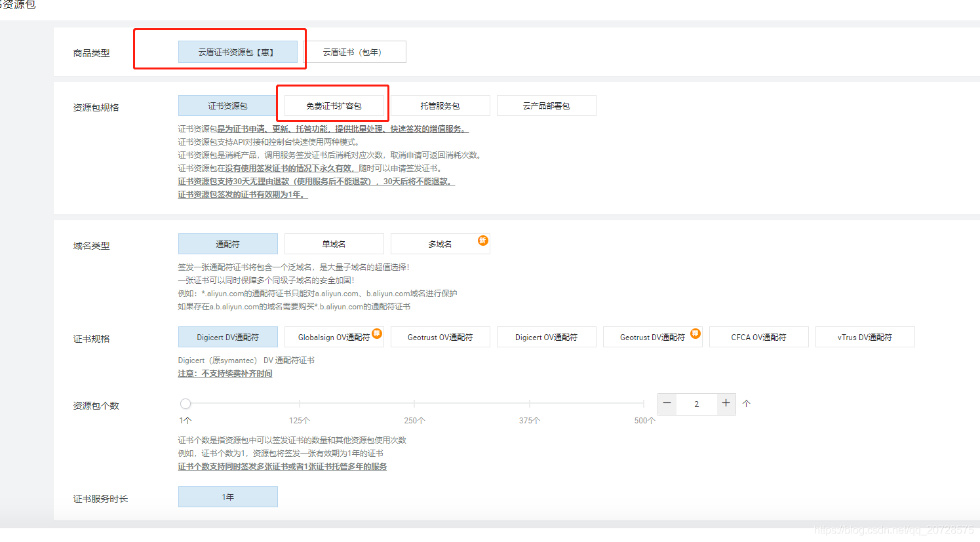The height and width of the screenshot is (542, 980).
Task: Click 证书资源包签发的证书有效期为1年 text
Action: (243, 195)
